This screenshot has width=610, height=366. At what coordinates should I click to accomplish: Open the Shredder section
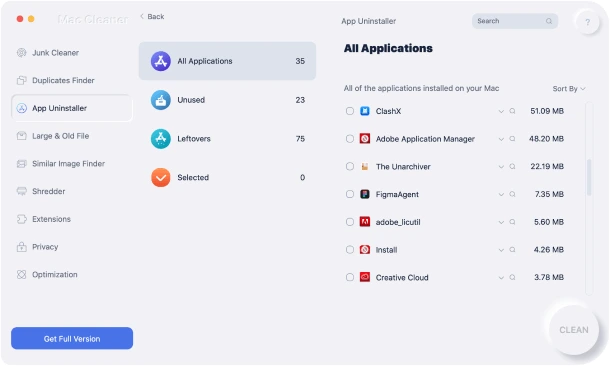tap(49, 191)
